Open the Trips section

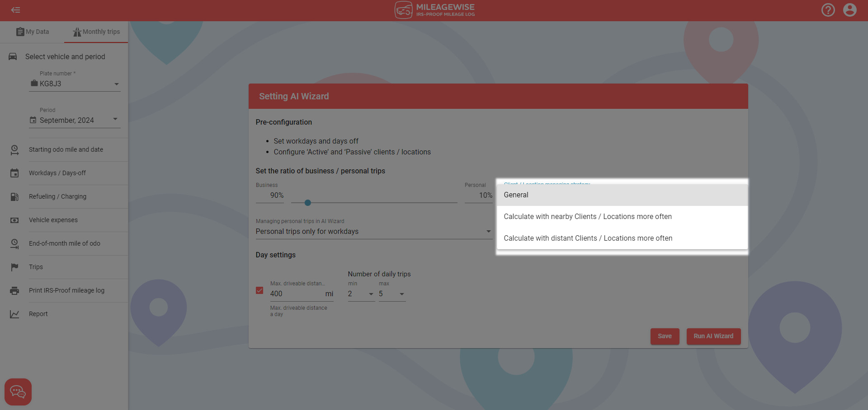[x=36, y=267]
